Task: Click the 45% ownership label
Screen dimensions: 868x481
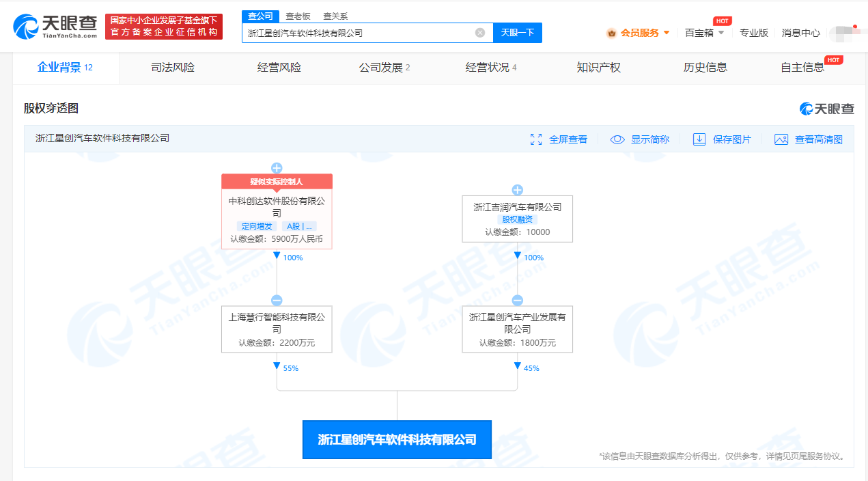Action: (x=531, y=368)
